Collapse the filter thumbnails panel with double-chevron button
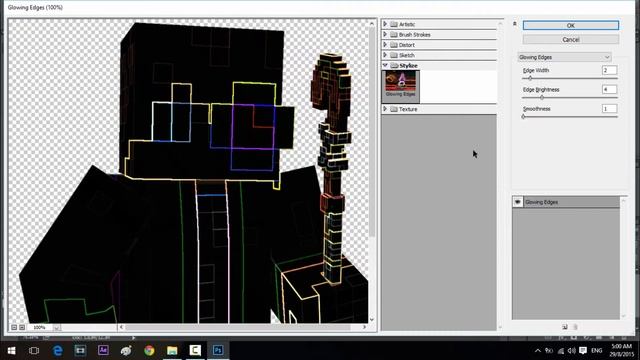The width and height of the screenshot is (640, 360). pyautogui.click(x=515, y=24)
